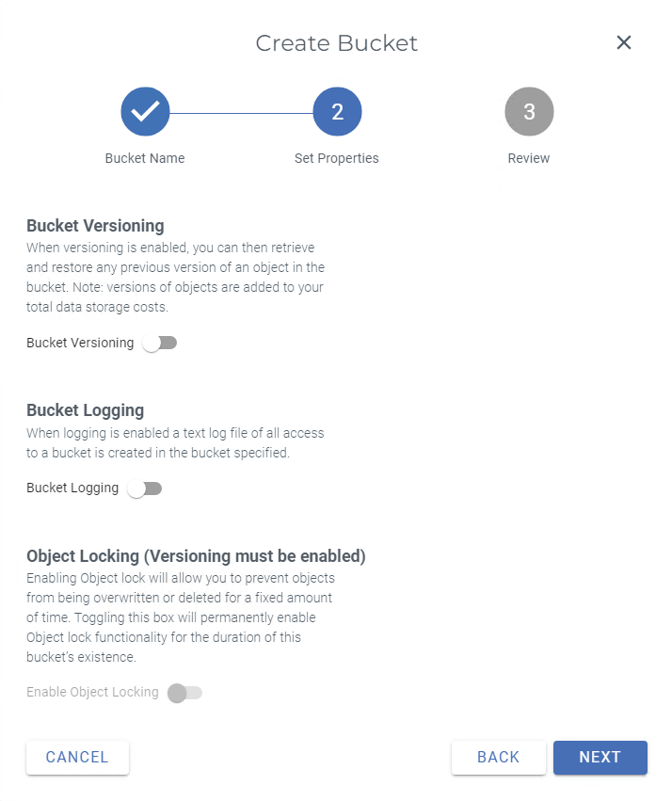
Task: Turn on the Bucket Logging switch
Action: [145, 489]
